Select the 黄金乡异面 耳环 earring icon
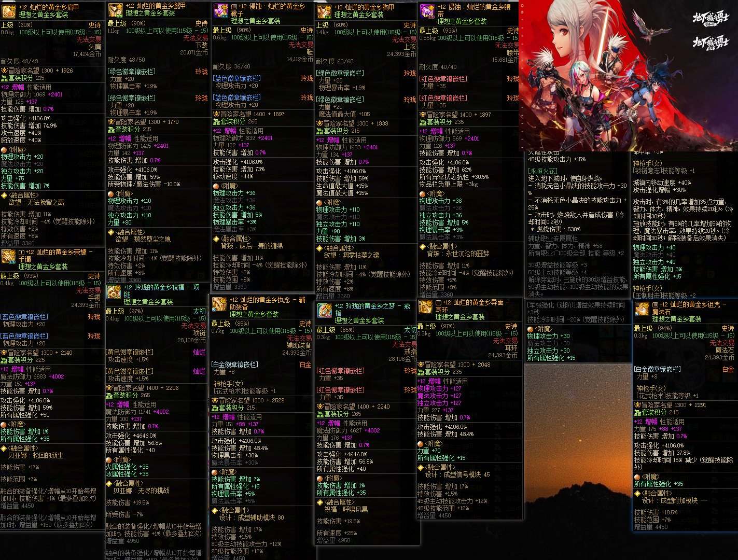The image size is (738, 560). point(425,306)
